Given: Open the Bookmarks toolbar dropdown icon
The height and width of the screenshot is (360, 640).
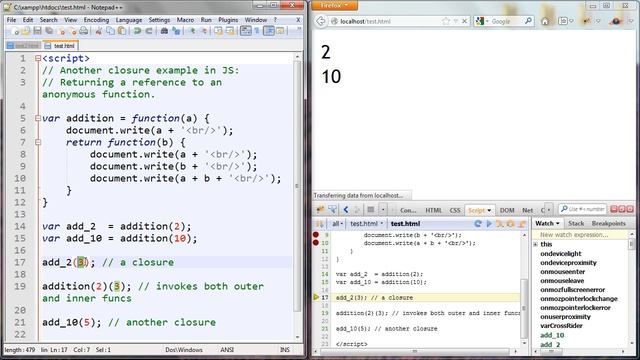Looking at the screenshot, I should 565,21.
